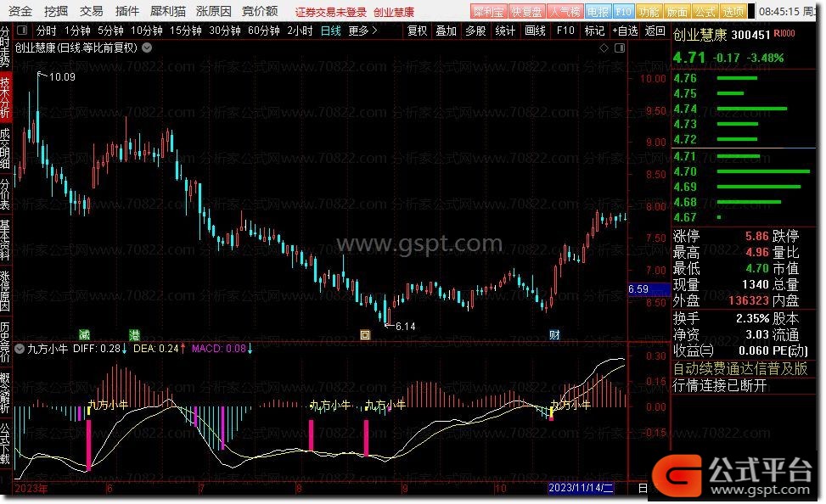Switch to the 分时 chart tab
Screen dimensions: 826x504
point(47,31)
